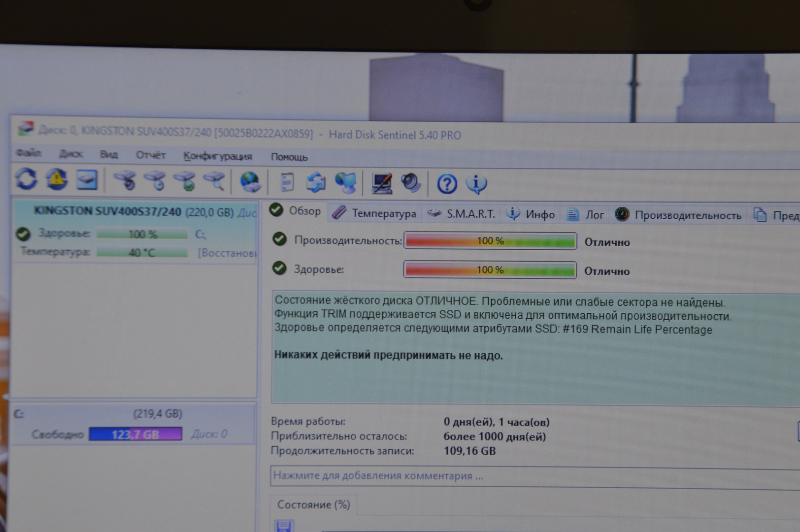Click the disk icon with green checkmark

point(186,182)
